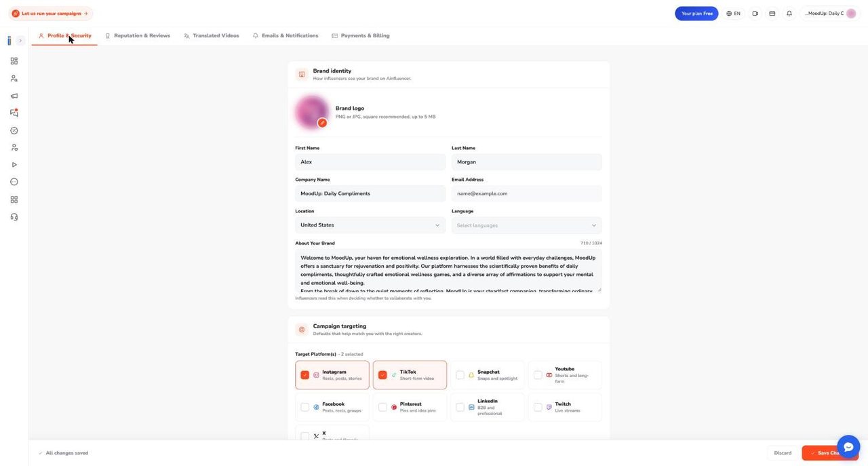
Task: Click the "710 / 1024" character counter
Action: click(x=591, y=244)
